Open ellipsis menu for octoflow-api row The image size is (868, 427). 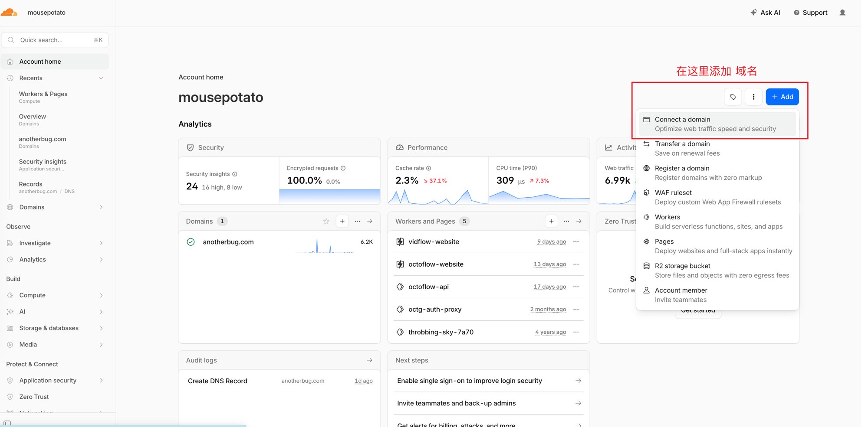pyautogui.click(x=576, y=287)
